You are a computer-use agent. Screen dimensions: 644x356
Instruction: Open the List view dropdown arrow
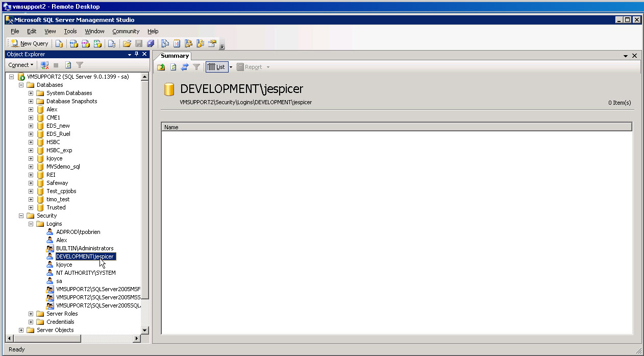(231, 67)
